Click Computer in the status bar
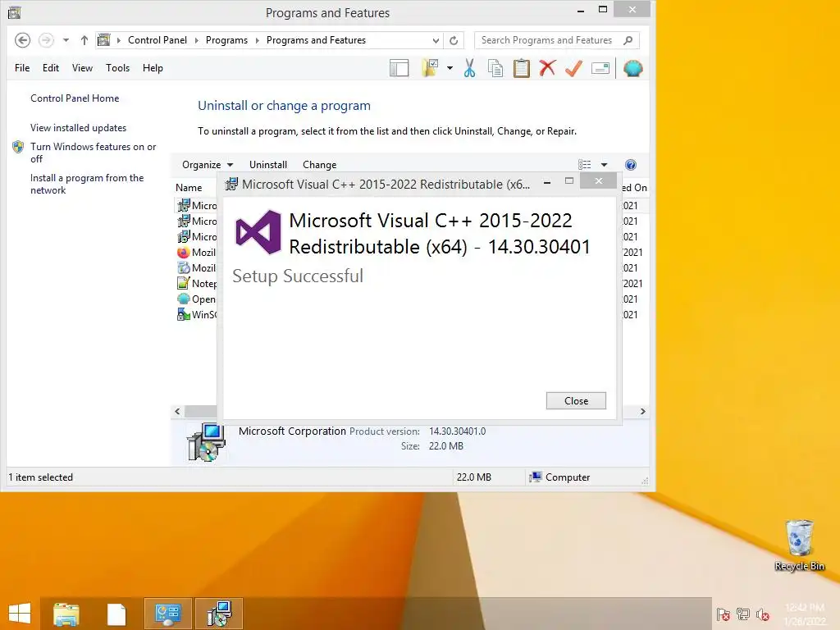Screen dimensions: 840x630 click(559, 477)
